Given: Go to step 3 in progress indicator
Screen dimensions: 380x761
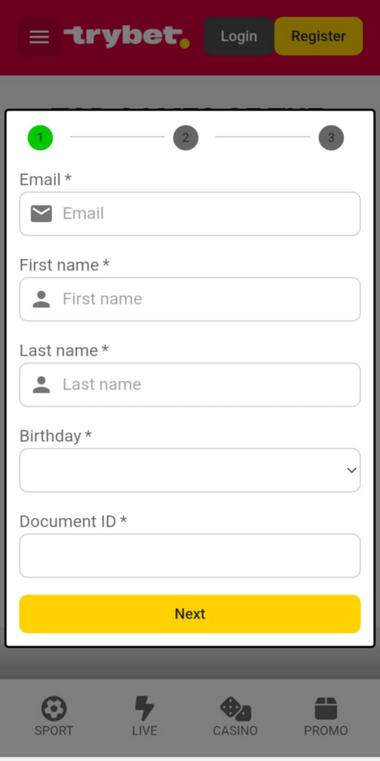Looking at the screenshot, I should [331, 137].
